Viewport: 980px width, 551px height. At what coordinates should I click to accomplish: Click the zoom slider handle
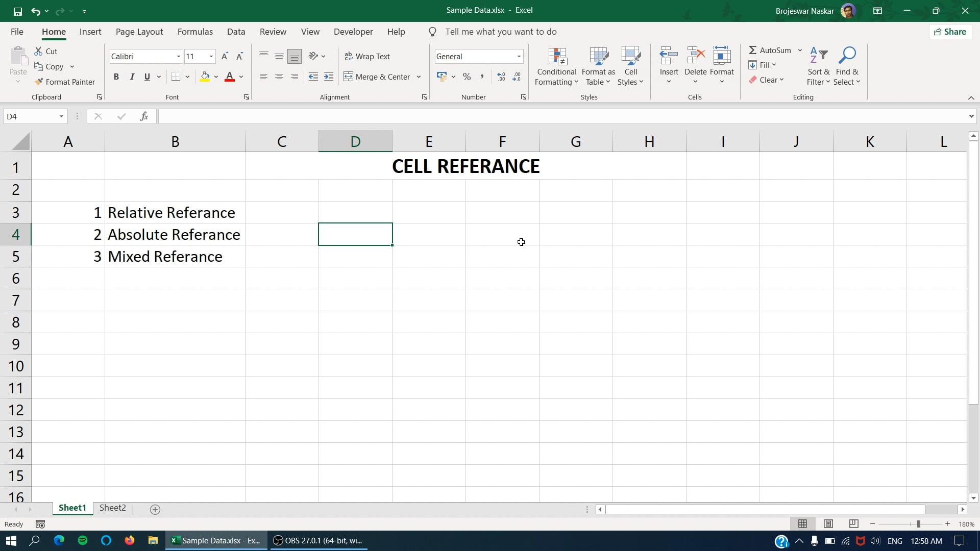[918, 524]
